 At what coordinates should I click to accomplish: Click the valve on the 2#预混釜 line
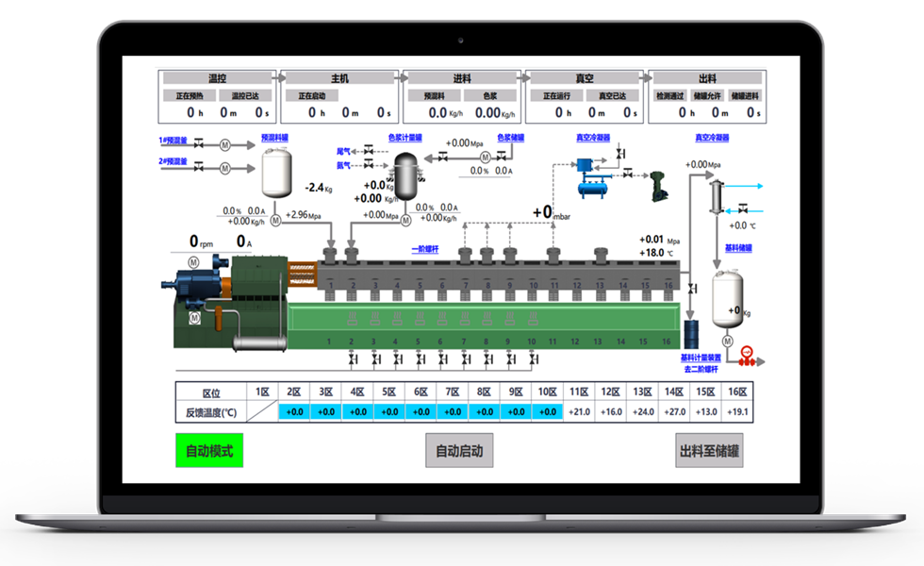[199, 168]
